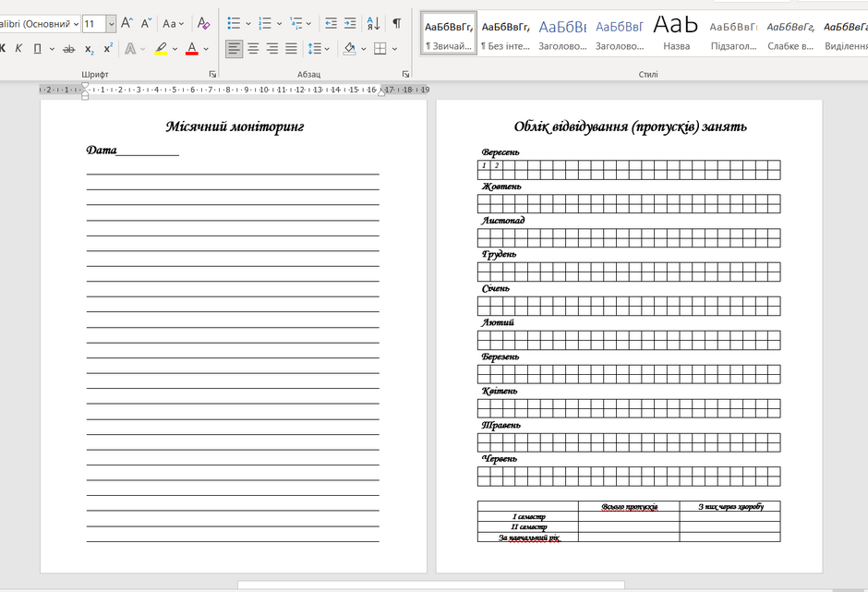Apply the Підзаголовок style
Image resolution: width=868 pixels, height=592 pixels.
coord(733,34)
